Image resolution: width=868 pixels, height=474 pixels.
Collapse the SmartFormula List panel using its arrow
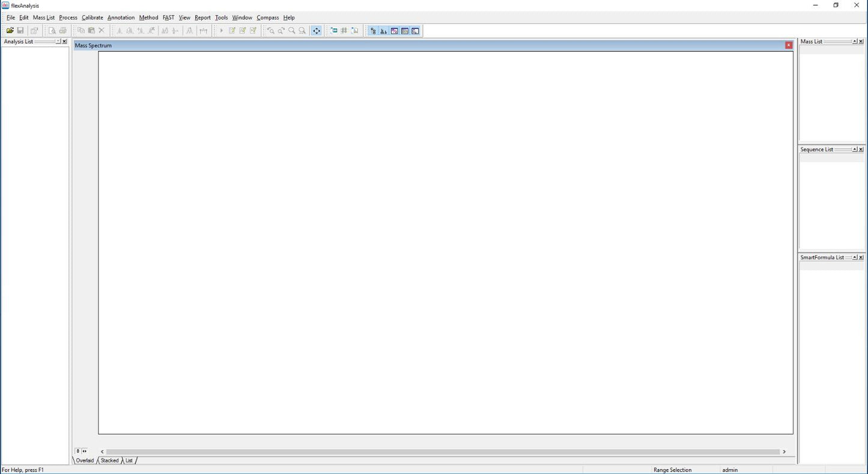(x=854, y=258)
